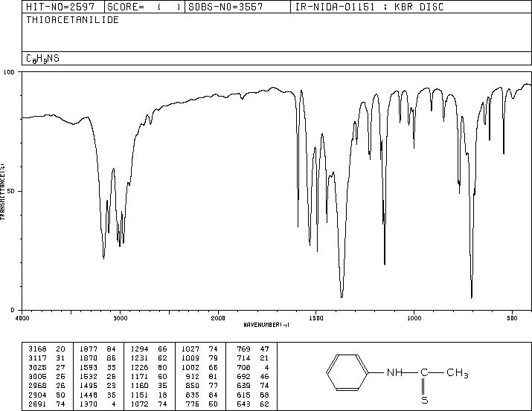532x411 pixels.
Task: Select the IR-NIDA-01151 : KBR DISC label
Action: click(369, 7)
